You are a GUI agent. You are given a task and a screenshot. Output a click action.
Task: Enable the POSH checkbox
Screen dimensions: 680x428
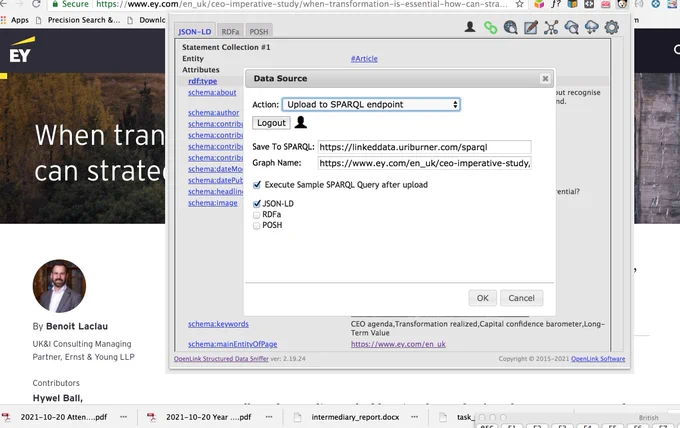257,225
